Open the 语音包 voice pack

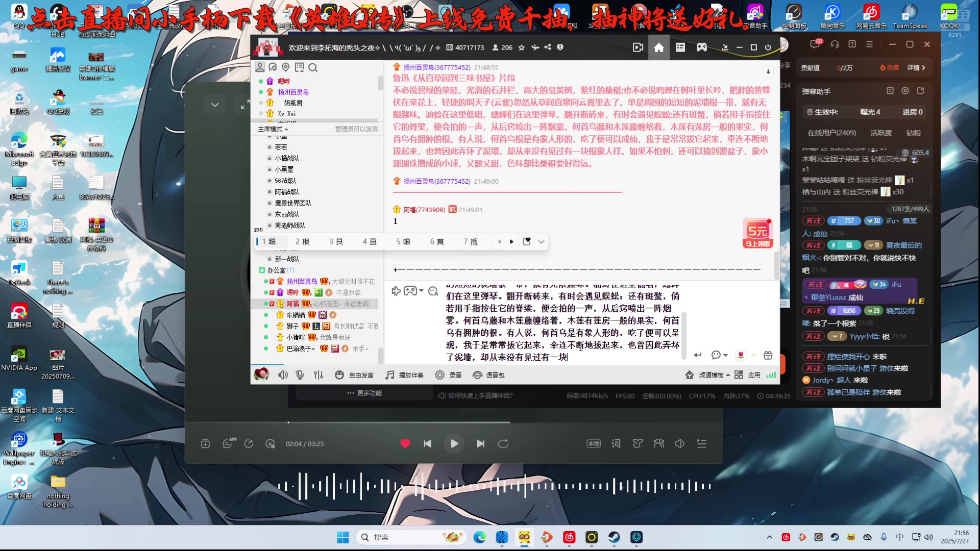click(488, 375)
